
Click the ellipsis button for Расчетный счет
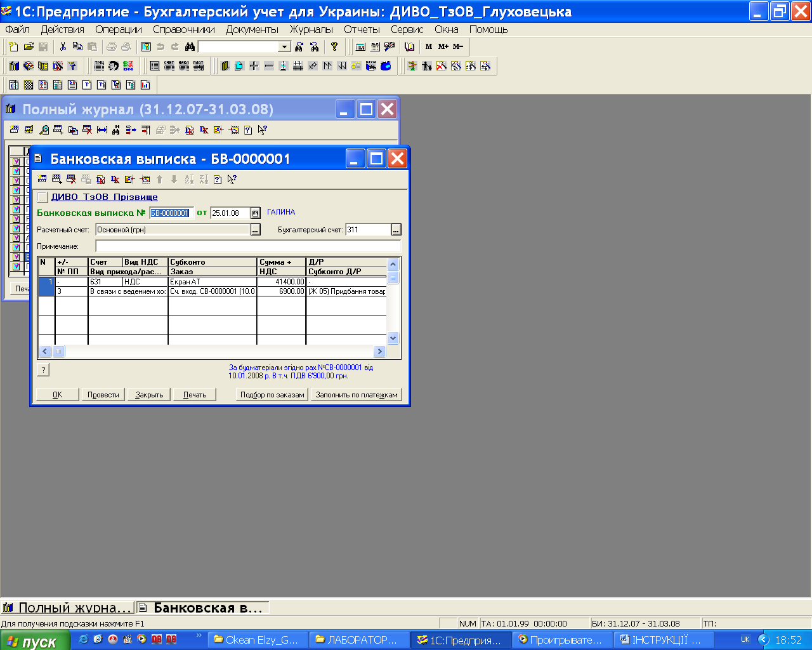pyautogui.click(x=256, y=230)
